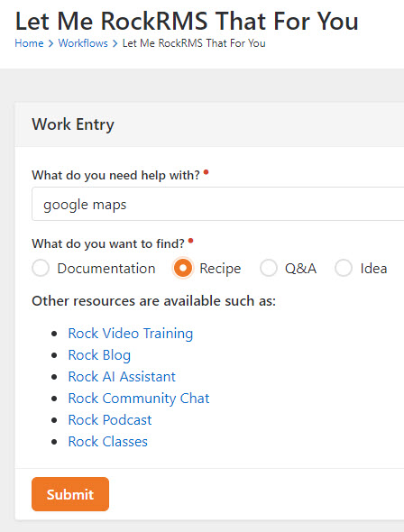Visit the Rock Blog link
Screen dimensions: 404x532
(99, 355)
